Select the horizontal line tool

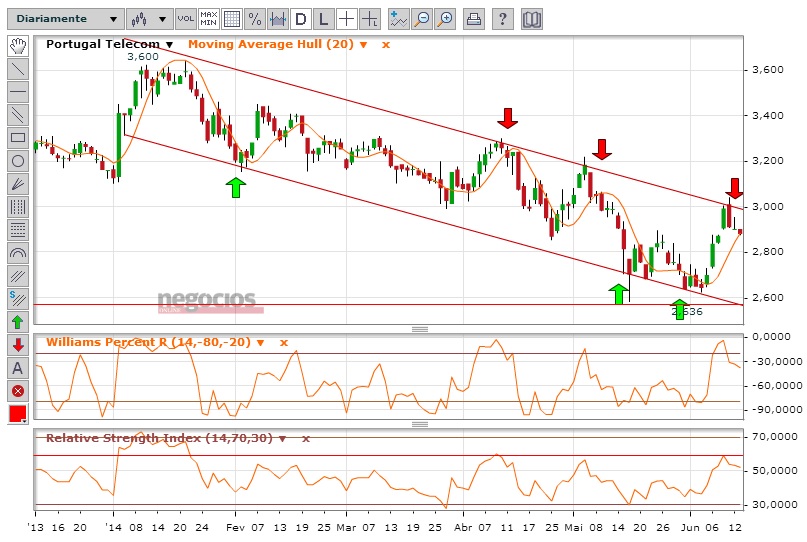pos(18,92)
